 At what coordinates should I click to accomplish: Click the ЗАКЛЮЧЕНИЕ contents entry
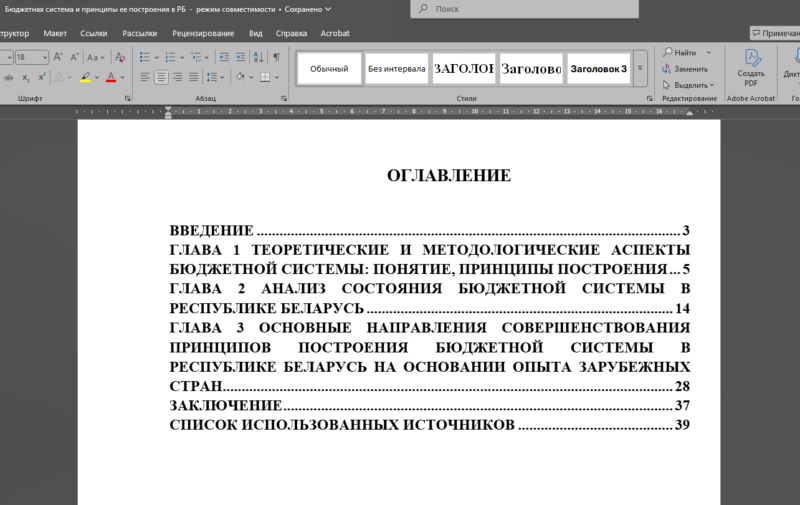click(430, 406)
